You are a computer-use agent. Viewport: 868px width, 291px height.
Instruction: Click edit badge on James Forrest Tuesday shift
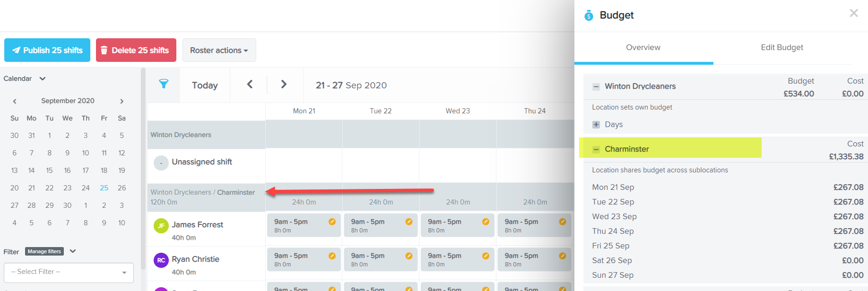click(408, 222)
